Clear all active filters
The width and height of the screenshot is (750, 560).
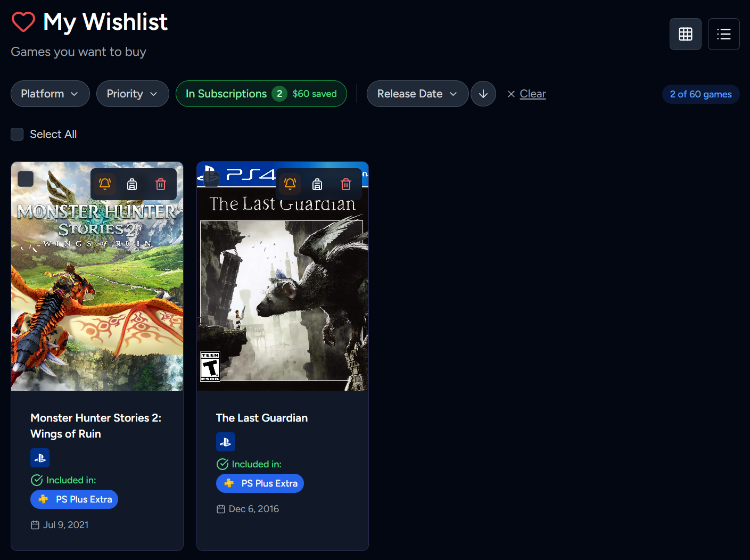[526, 94]
